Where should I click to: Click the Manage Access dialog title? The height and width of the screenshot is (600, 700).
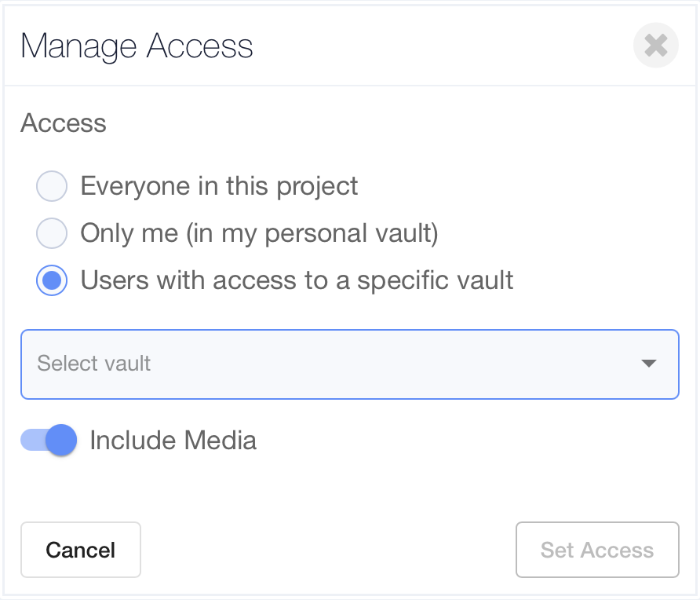point(137,46)
